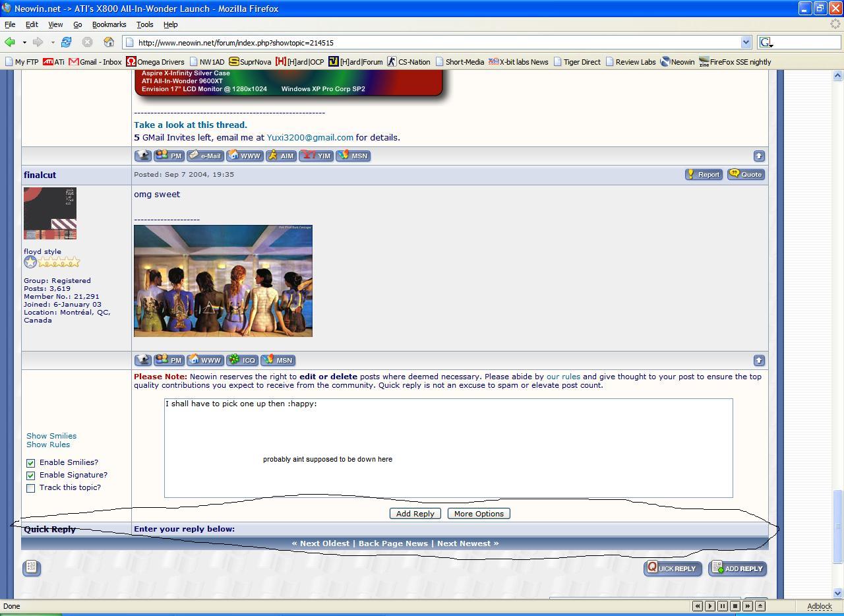Click the MSN button next to the ICQ button
The height and width of the screenshot is (616, 844).
click(278, 360)
